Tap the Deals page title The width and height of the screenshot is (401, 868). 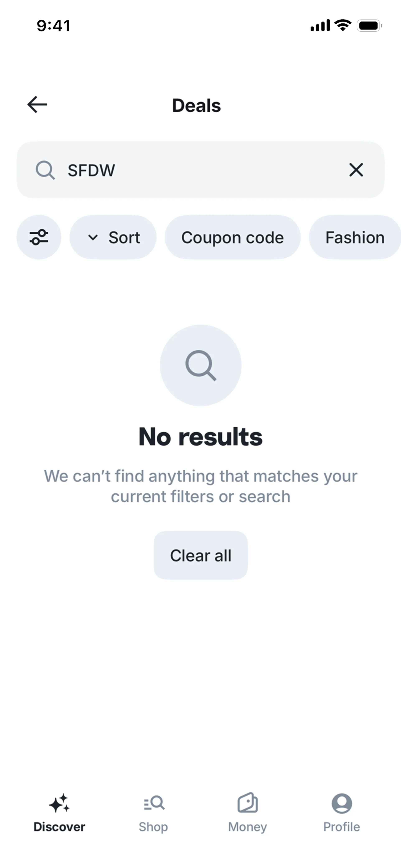(x=197, y=105)
